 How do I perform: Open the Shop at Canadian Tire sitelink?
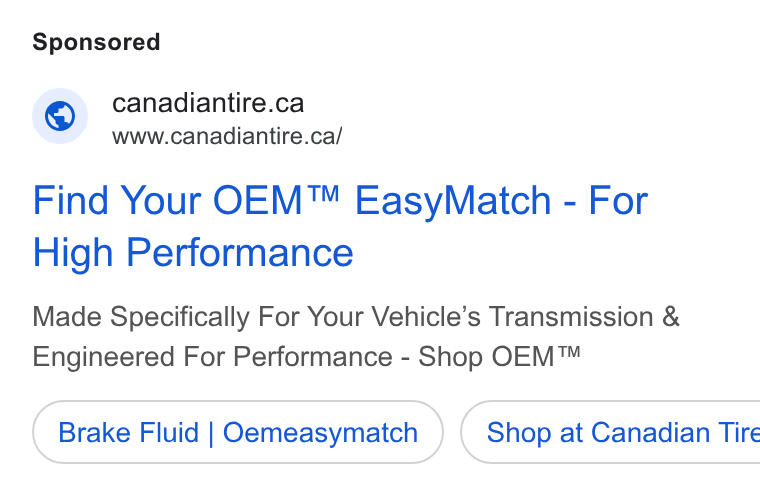(x=611, y=432)
